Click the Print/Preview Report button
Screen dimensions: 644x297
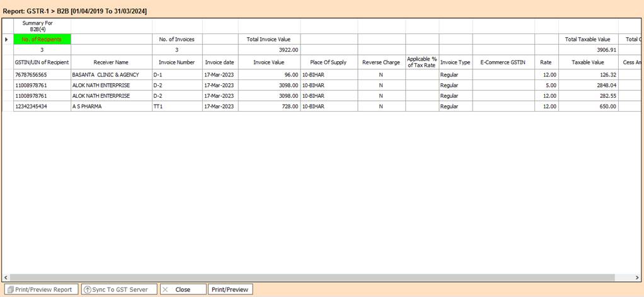(40, 289)
